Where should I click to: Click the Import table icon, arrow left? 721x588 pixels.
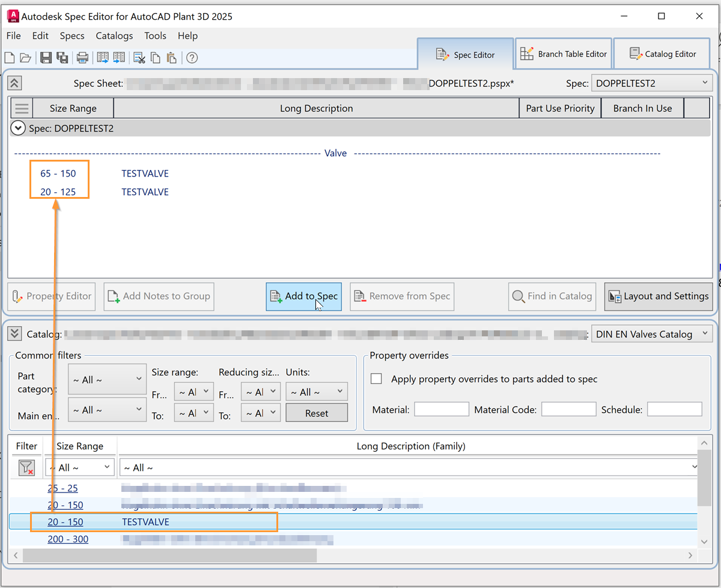[119, 58]
